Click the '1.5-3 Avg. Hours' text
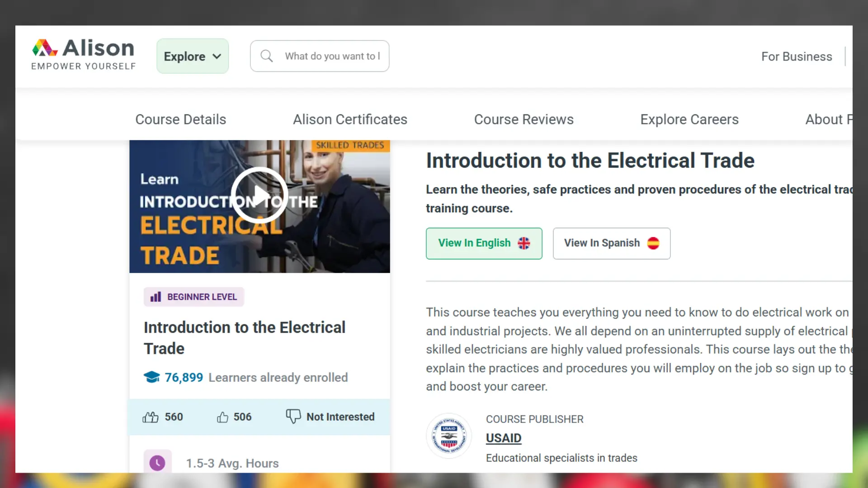 click(232, 463)
